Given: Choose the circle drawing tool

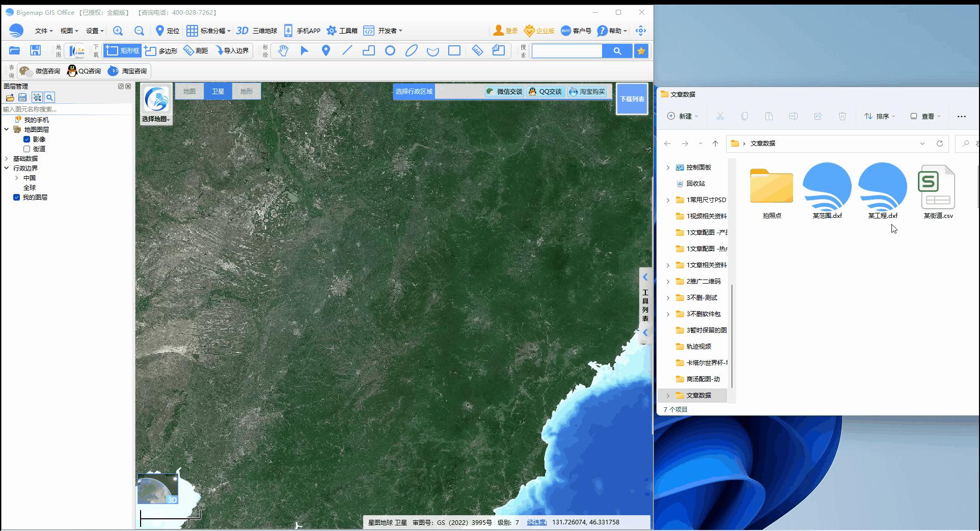Looking at the screenshot, I should [x=390, y=50].
